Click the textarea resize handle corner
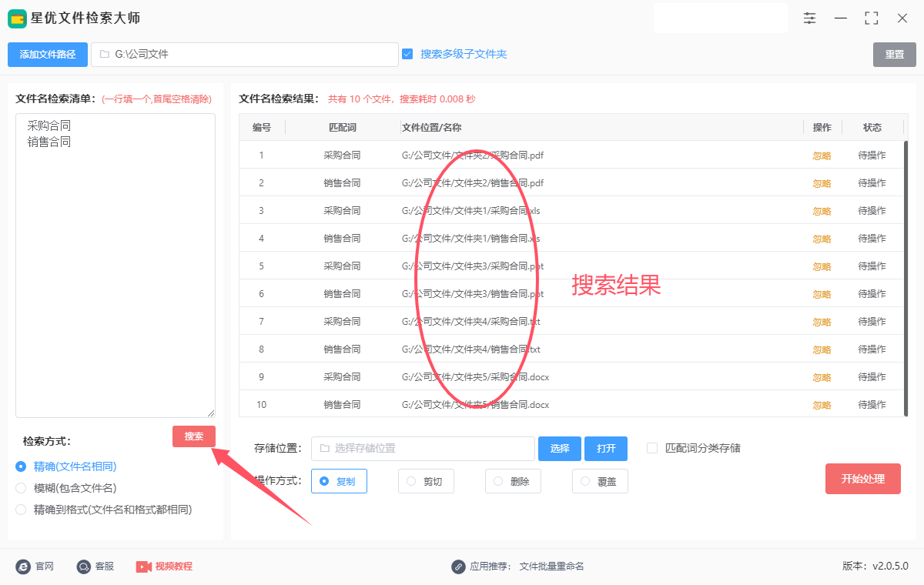The height and width of the screenshot is (585, 924). (211, 413)
